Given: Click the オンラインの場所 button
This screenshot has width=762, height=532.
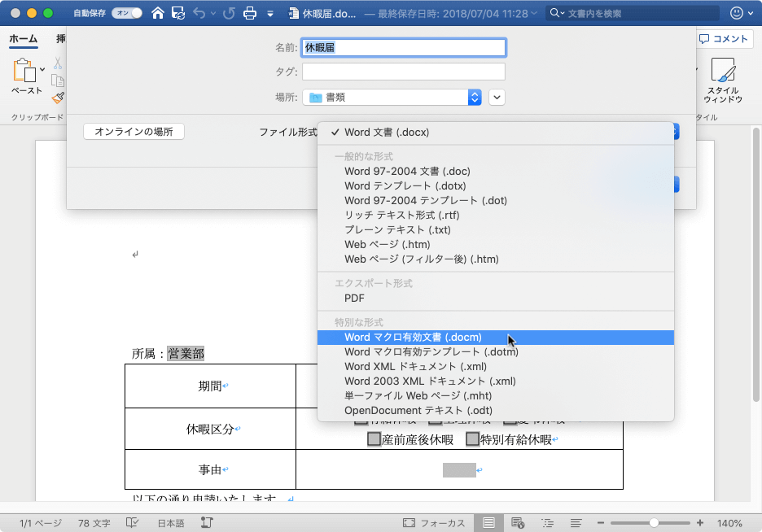Looking at the screenshot, I should click(134, 132).
